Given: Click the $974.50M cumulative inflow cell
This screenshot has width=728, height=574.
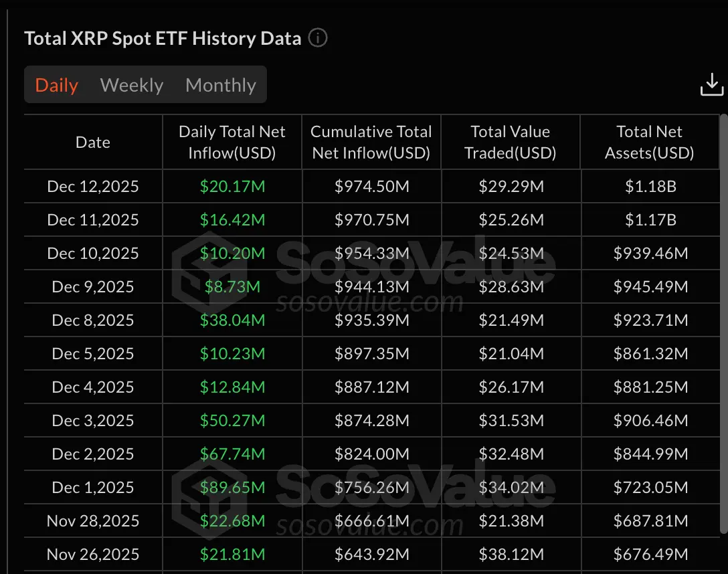Looking at the screenshot, I should click(371, 186).
